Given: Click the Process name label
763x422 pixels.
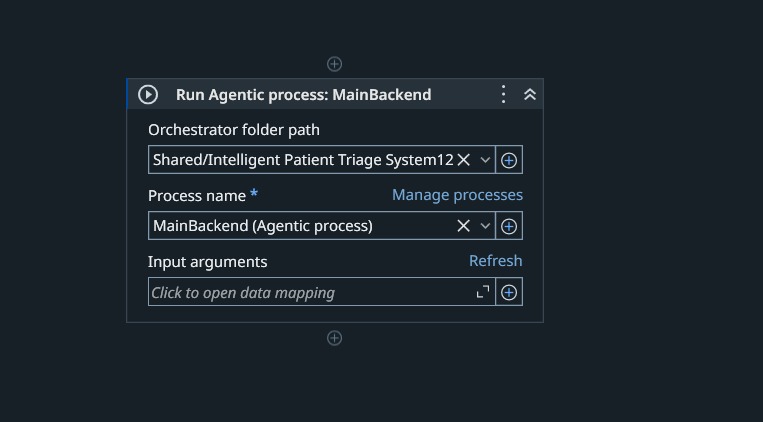Looking at the screenshot, I should (197, 196).
